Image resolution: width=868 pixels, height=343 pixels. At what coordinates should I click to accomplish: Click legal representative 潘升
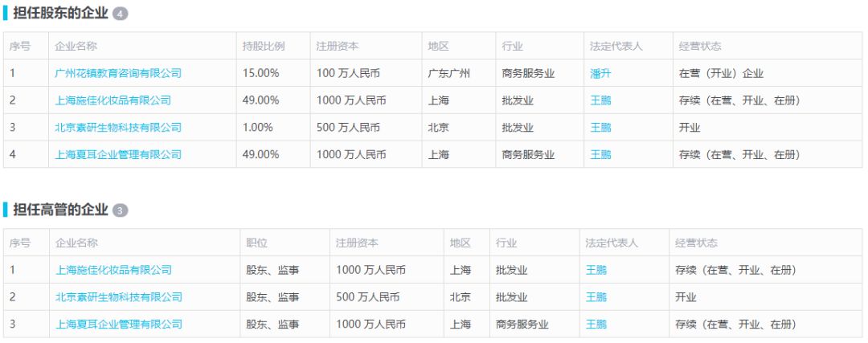coord(600,73)
